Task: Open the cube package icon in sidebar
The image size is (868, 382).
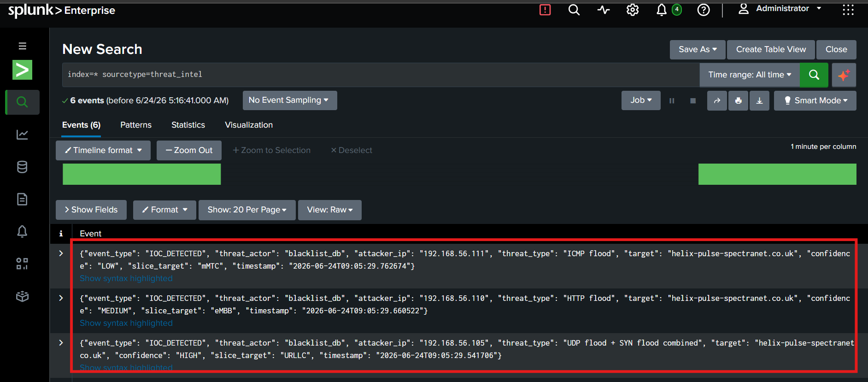Action: pyautogui.click(x=22, y=296)
